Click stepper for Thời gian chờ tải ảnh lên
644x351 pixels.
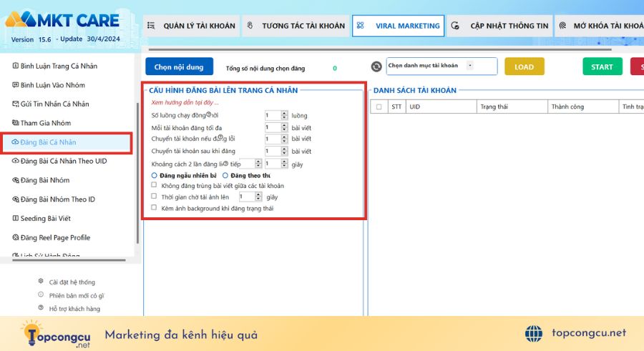click(258, 197)
